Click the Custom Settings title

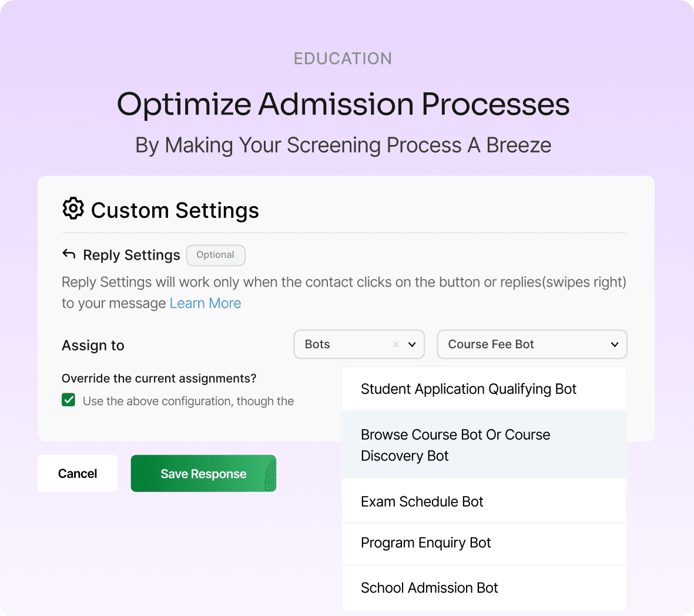click(175, 210)
